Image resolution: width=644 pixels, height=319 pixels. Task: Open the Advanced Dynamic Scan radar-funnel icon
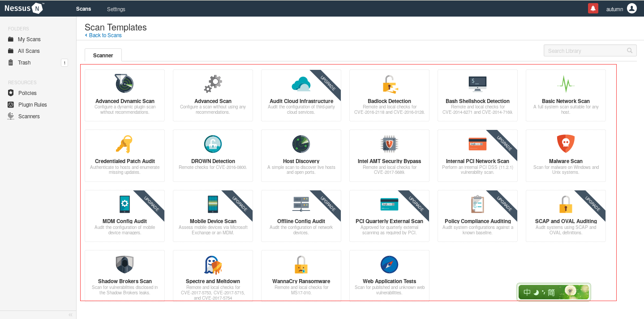[124, 83]
